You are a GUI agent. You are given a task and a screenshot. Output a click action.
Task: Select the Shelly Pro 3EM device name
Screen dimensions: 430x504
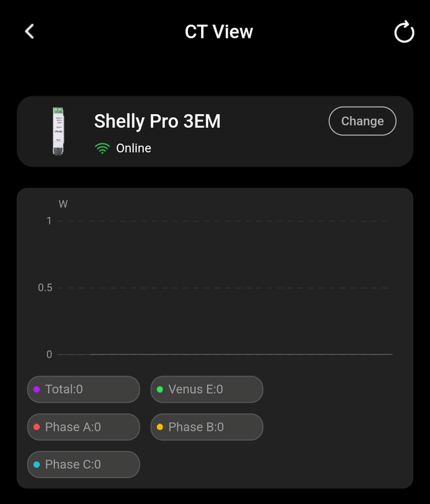[157, 121]
